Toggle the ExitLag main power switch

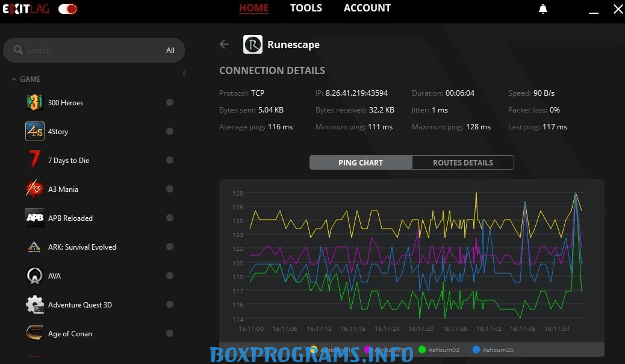(67, 9)
